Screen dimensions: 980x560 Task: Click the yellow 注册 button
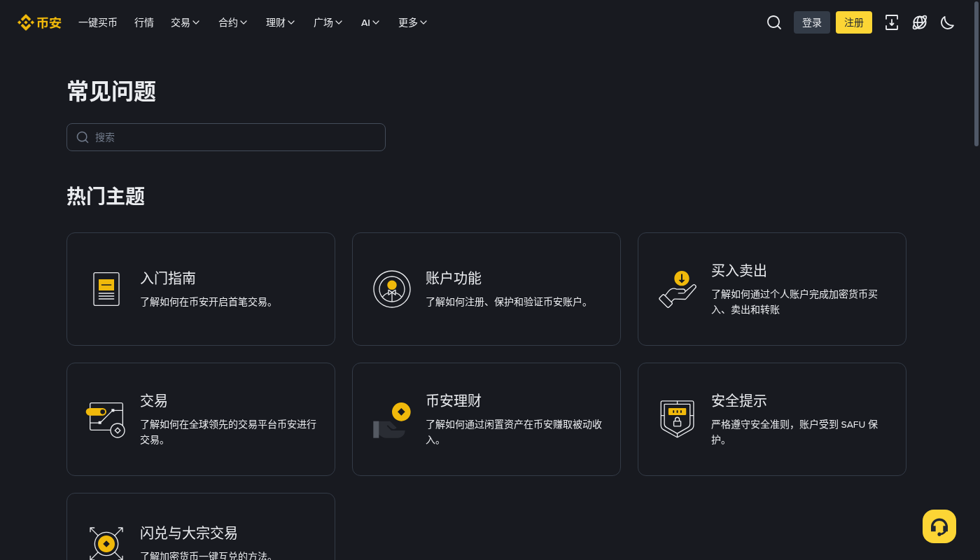tap(854, 22)
